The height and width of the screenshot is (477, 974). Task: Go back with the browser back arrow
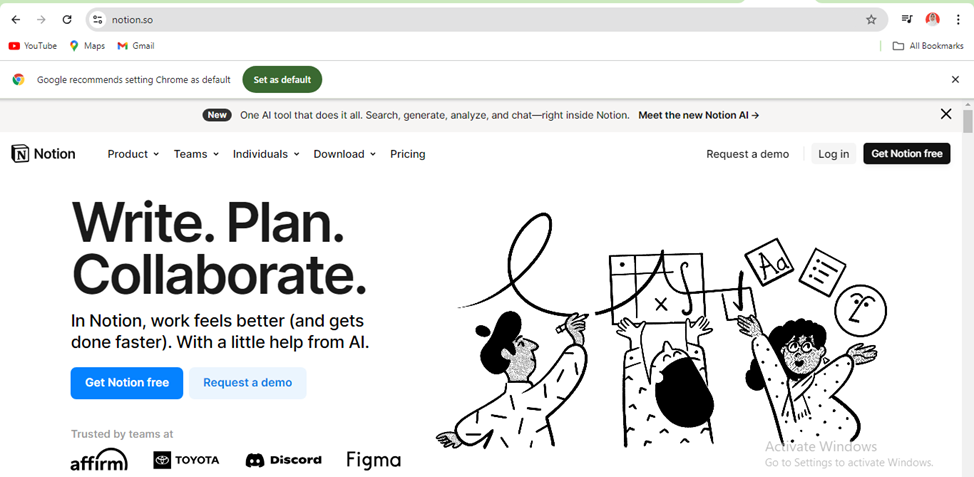16,20
